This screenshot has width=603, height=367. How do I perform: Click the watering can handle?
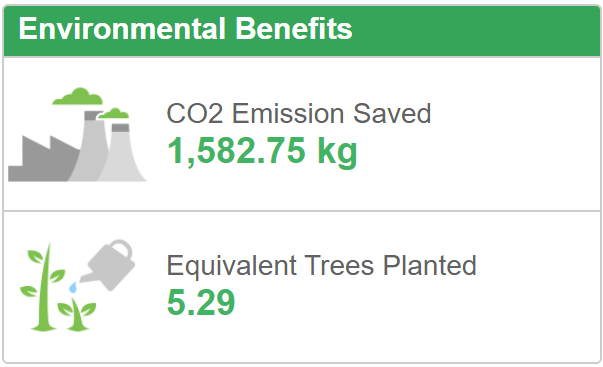click(x=120, y=249)
